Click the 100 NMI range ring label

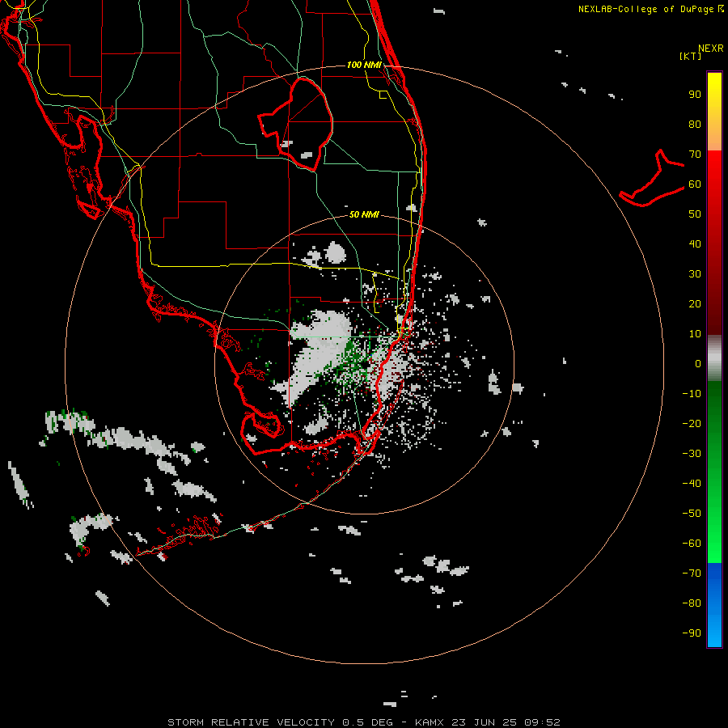364,65
